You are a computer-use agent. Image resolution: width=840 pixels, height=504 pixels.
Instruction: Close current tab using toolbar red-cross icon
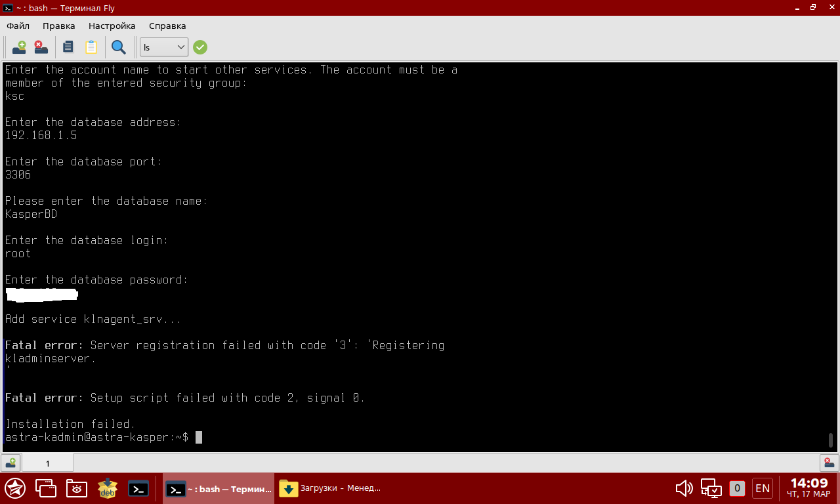(41, 47)
